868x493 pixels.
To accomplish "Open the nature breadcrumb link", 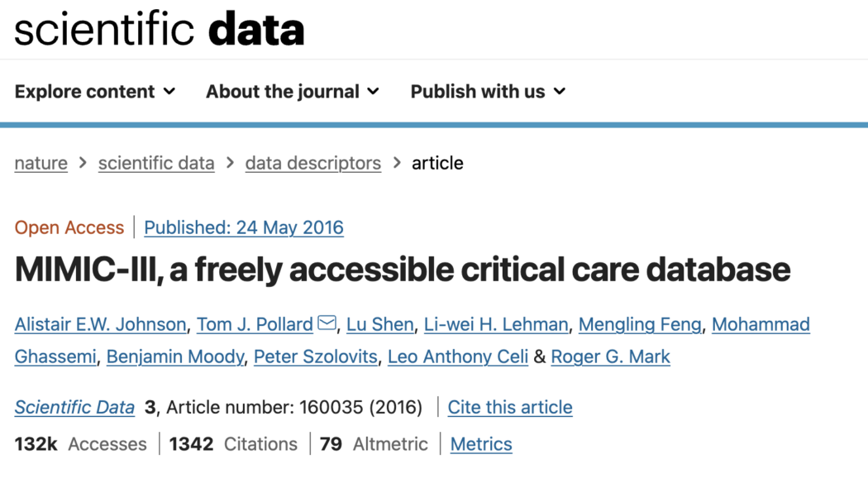I will point(41,163).
